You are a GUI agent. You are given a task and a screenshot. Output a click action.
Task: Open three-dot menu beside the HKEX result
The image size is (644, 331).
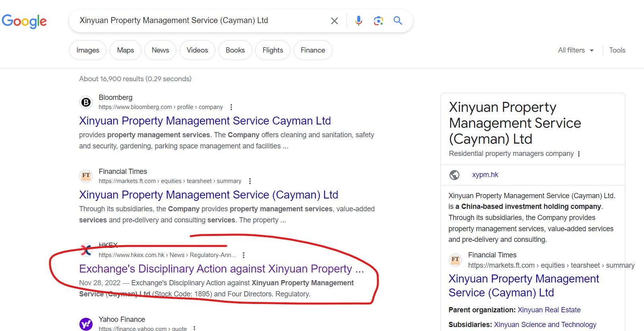(244, 255)
